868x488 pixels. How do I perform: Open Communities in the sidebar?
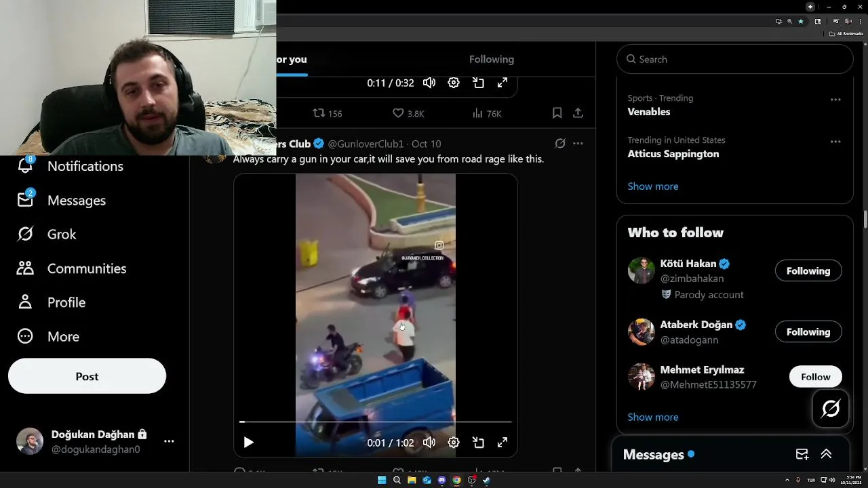(72, 268)
